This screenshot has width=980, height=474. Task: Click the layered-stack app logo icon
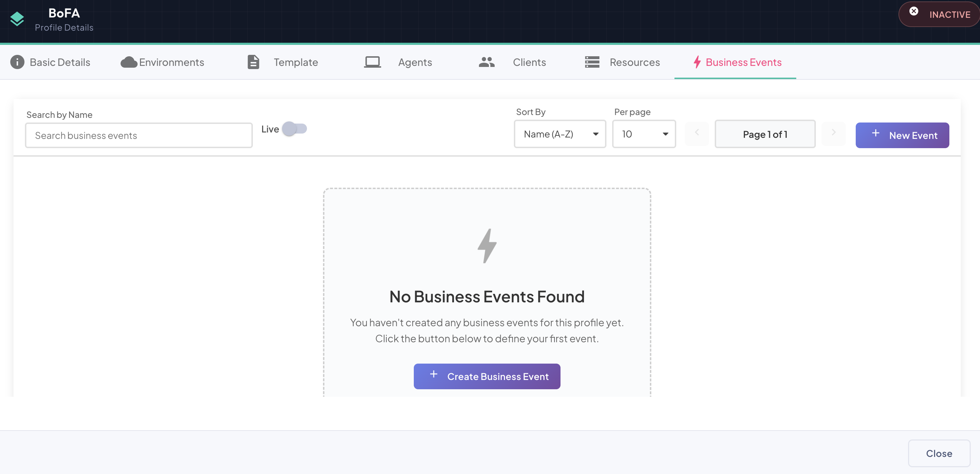click(17, 19)
